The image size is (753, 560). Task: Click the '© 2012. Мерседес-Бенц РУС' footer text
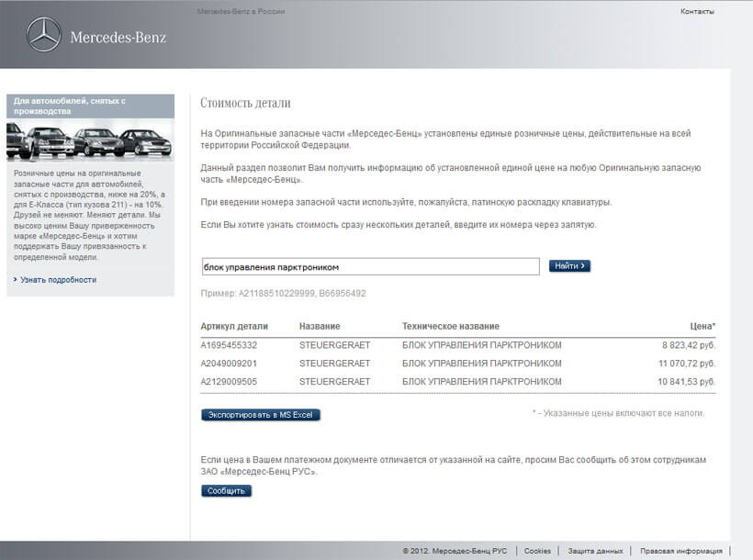click(x=455, y=551)
